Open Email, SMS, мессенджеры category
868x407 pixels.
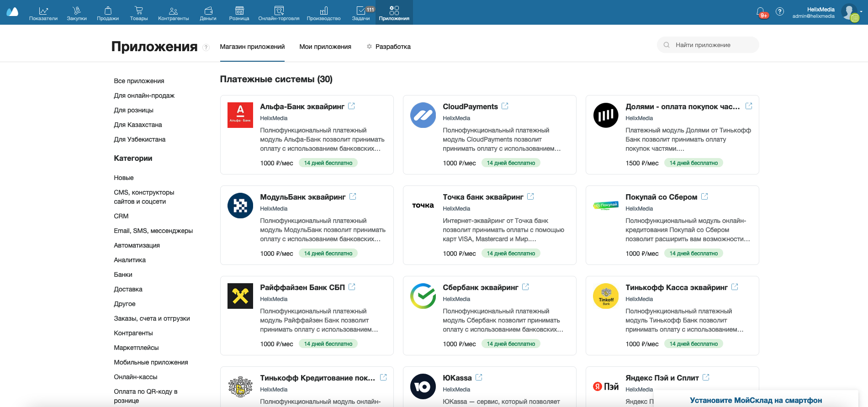tap(153, 231)
